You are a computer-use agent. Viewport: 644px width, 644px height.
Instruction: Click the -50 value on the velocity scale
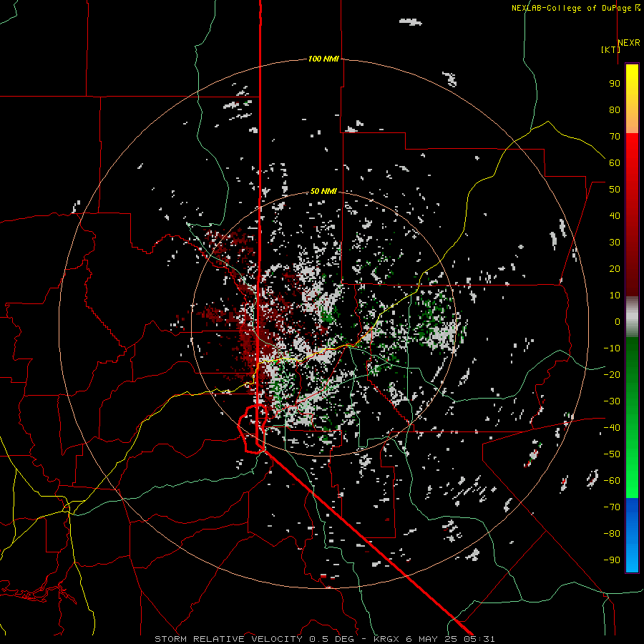[x=612, y=454]
